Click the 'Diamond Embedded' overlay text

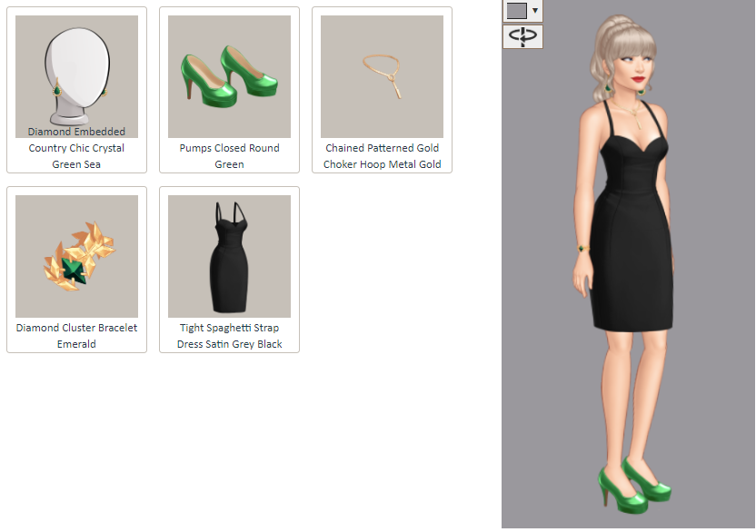point(76,132)
